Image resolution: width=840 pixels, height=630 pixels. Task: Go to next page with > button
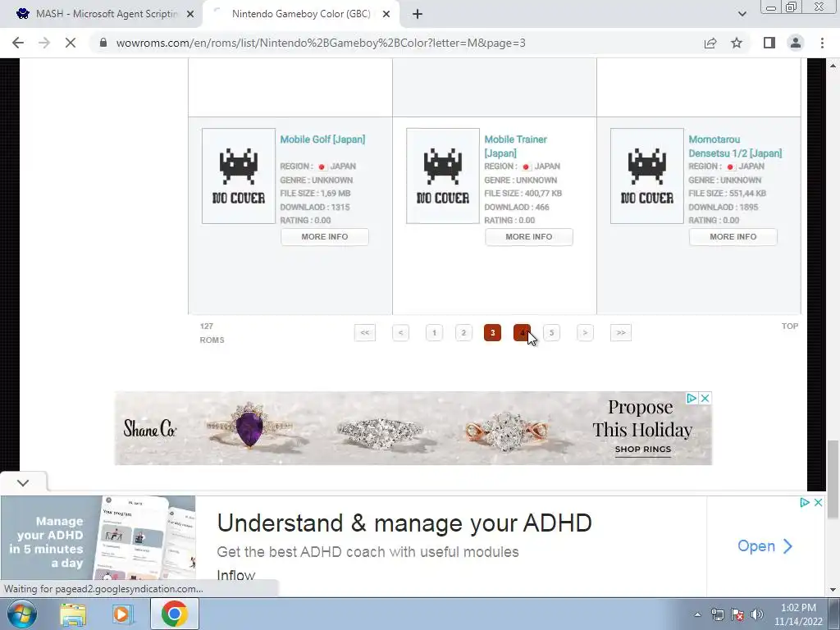[585, 333]
